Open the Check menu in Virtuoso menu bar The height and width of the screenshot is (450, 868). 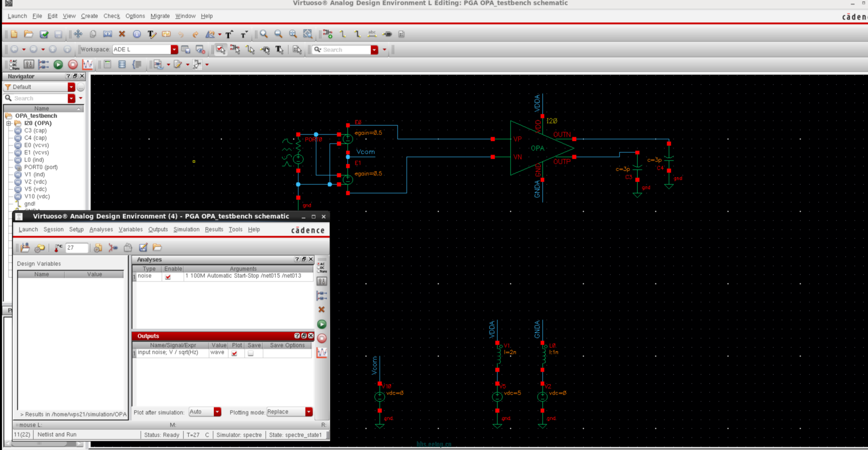[112, 16]
